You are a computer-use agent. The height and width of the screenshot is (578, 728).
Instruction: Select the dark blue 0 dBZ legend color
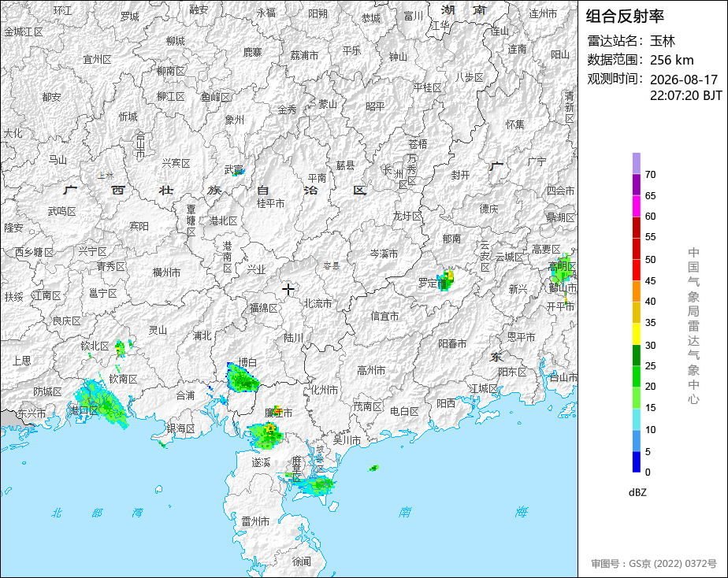pyautogui.click(x=636, y=462)
